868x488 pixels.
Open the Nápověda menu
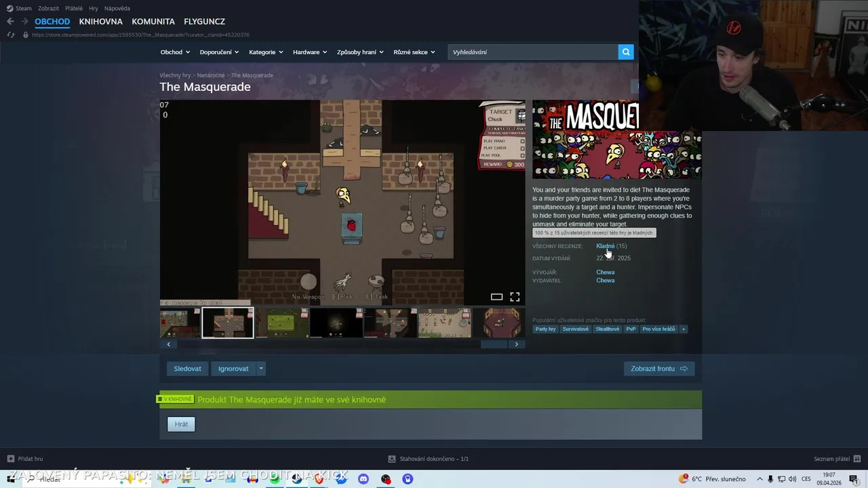click(x=117, y=8)
